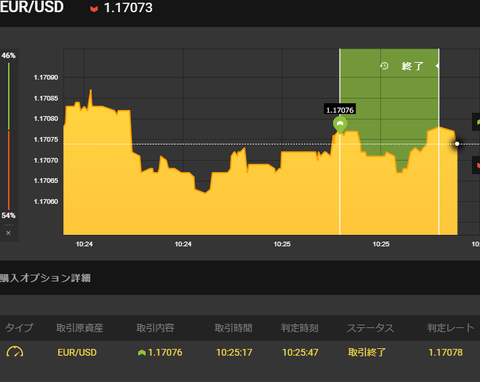This screenshot has height=382, width=480.
Task: Click EUR/USD in the trade row
Action: 77,353
